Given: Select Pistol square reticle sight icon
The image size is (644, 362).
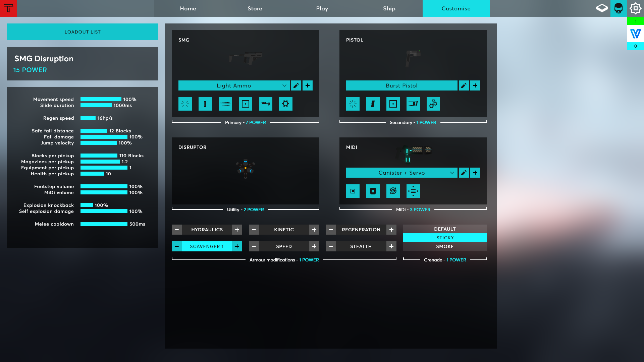Looking at the screenshot, I should 393,104.
